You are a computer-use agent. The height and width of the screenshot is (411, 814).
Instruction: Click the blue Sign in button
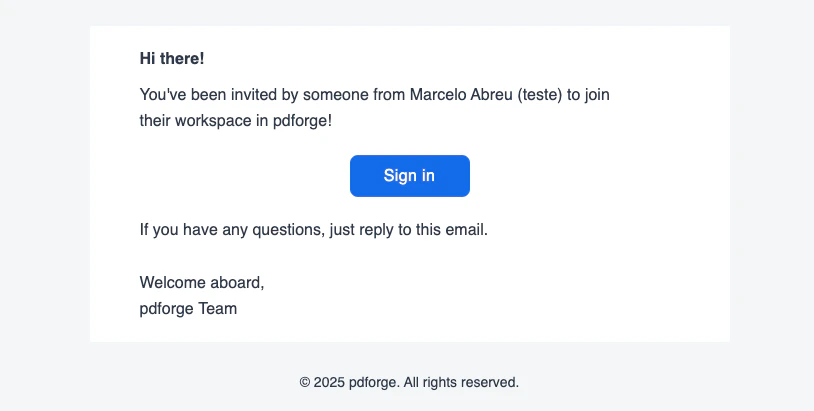pos(410,176)
